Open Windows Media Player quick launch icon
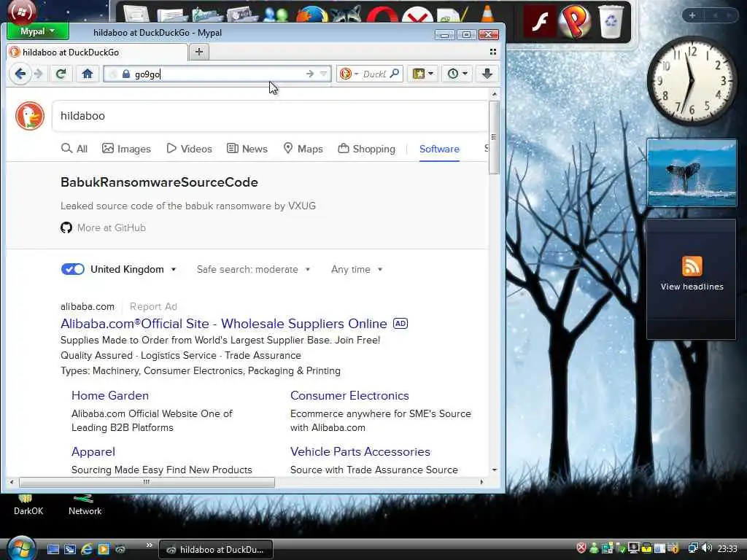 point(104,549)
